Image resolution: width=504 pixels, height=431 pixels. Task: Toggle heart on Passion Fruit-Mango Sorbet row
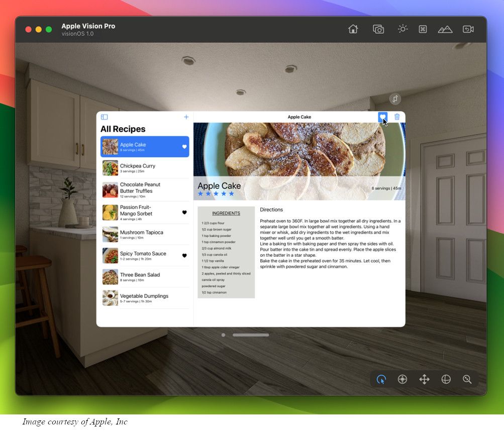pos(184,212)
